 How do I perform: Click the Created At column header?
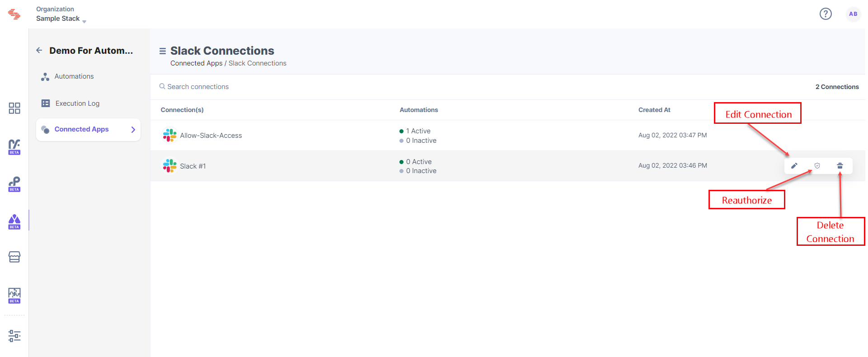[x=654, y=110]
